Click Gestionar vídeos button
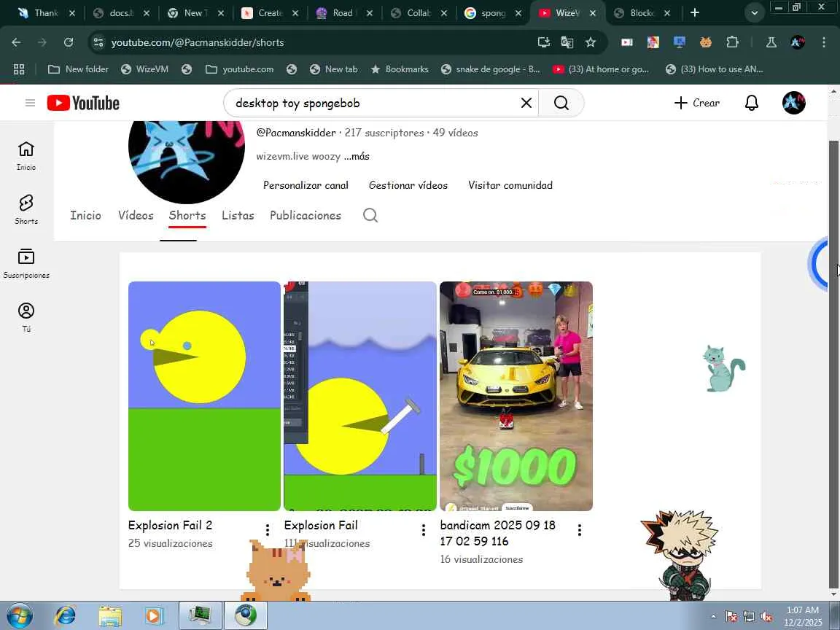 (408, 185)
